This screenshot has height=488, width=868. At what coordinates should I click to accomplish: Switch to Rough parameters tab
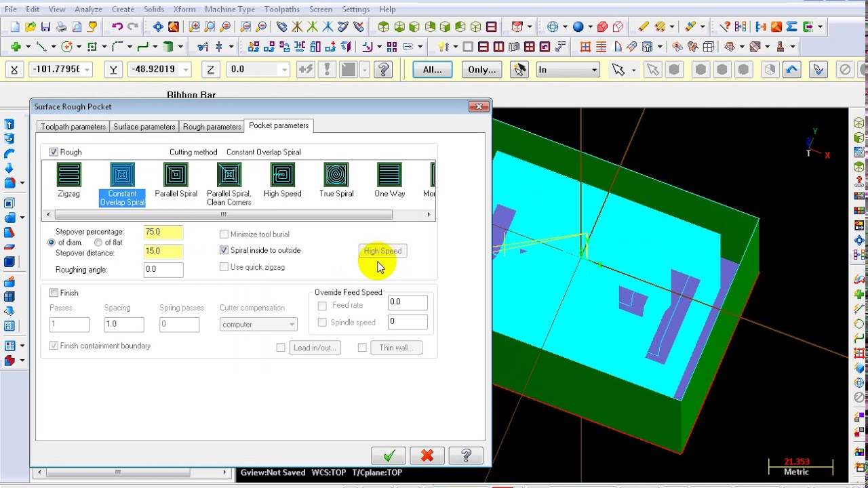tap(212, 127)
